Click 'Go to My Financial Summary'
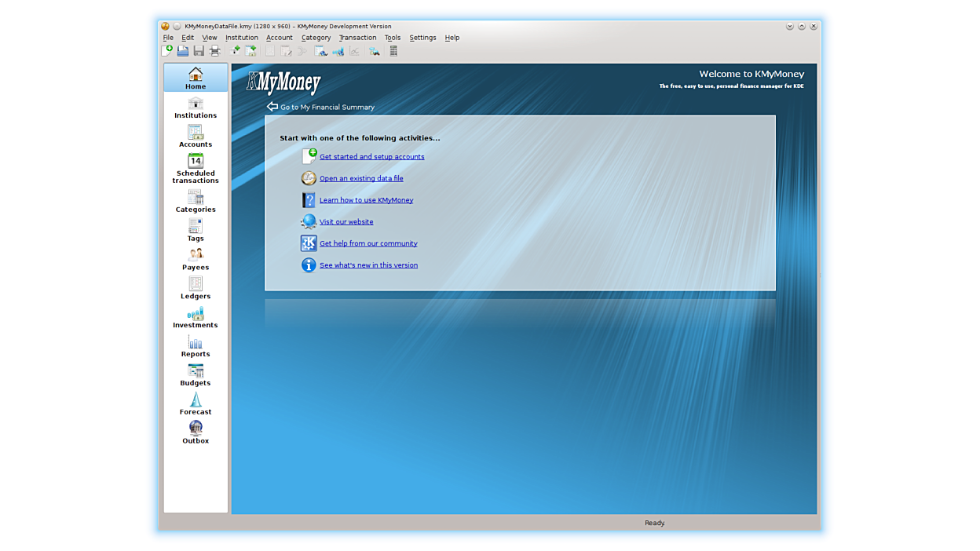This screenshot has width=980, height=551. (x=327, y=107)
